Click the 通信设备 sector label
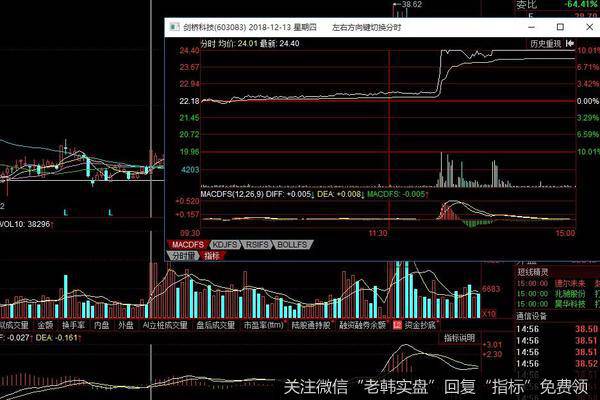 click(x=531, y=316)
